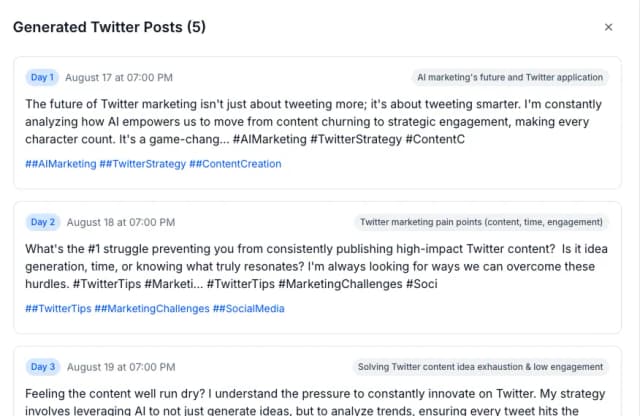Open the ##MarketingChallenges hashtag link

[150, 309]
